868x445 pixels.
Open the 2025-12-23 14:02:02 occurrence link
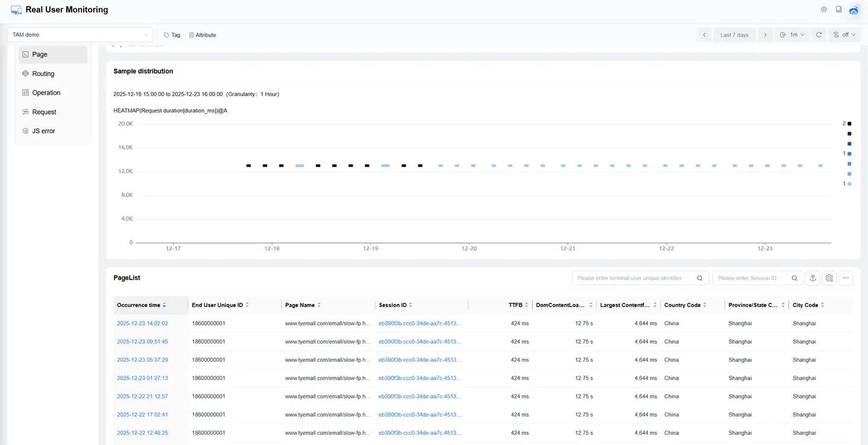tap(142, 323)
